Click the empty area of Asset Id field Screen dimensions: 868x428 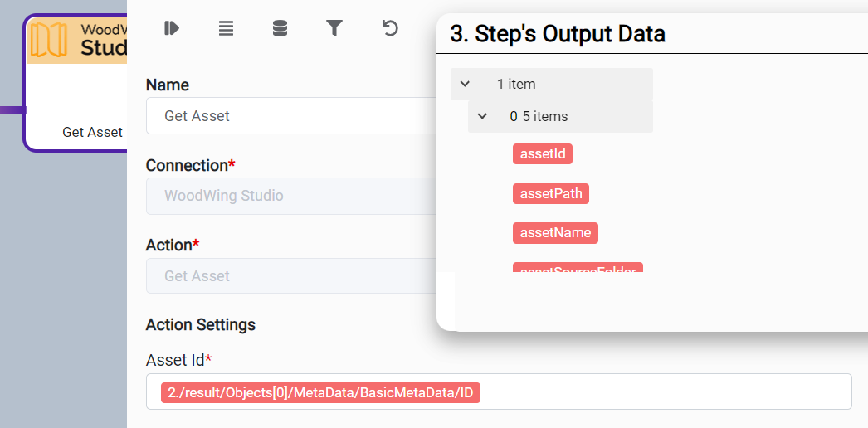pyautogui.click(x=664, y=392)
